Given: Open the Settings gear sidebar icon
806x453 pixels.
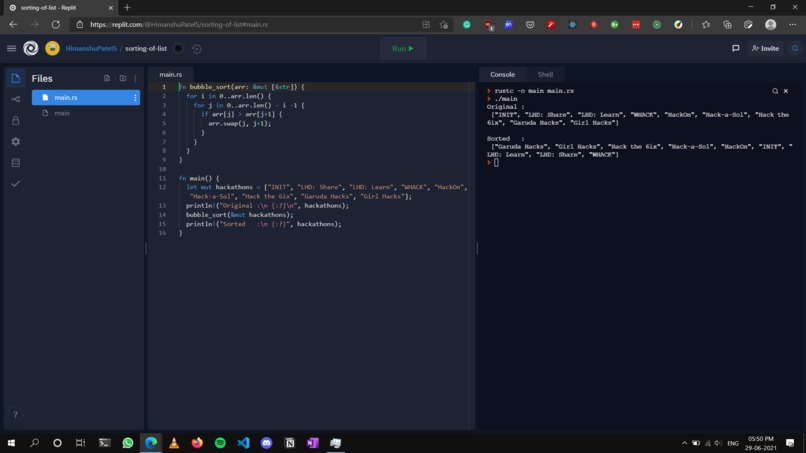Looking at the screenshot, I should [15, 141].
